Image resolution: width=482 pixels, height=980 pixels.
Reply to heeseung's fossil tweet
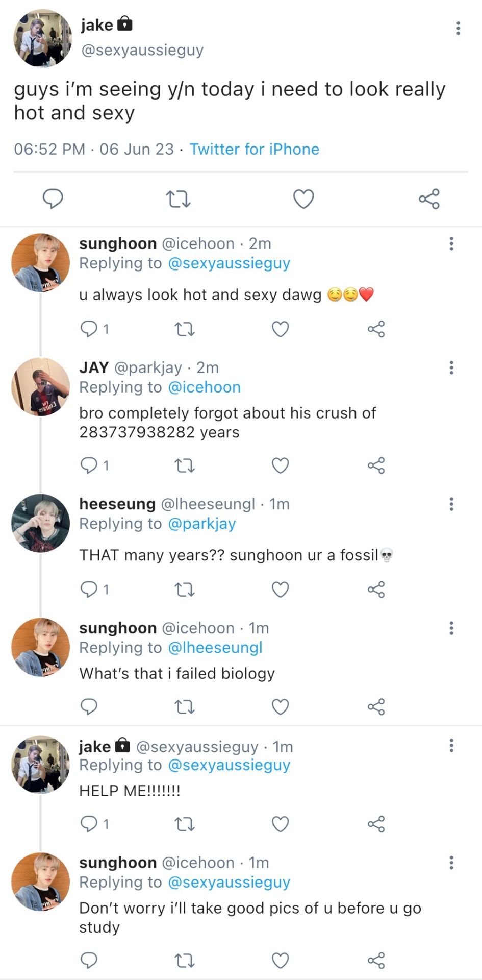[x=89, y=590]
